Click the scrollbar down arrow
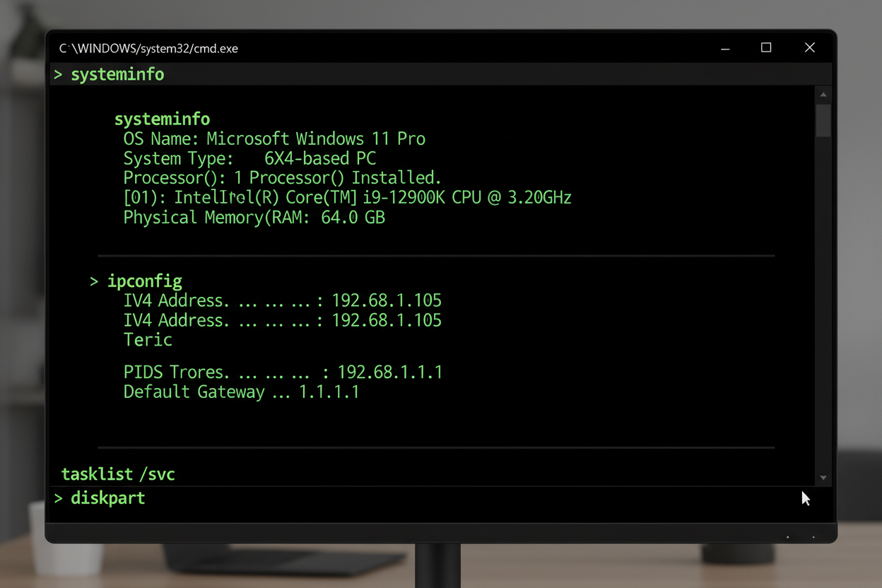The width and height of the screenshot is (882, 588). click(x=823, y=478)
